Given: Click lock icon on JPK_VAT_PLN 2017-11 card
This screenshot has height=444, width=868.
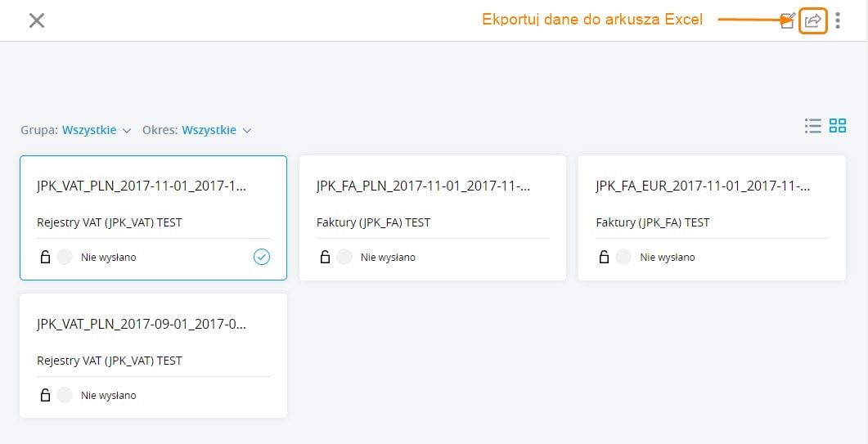Looking at the screenshot, I should click(45, 257).
